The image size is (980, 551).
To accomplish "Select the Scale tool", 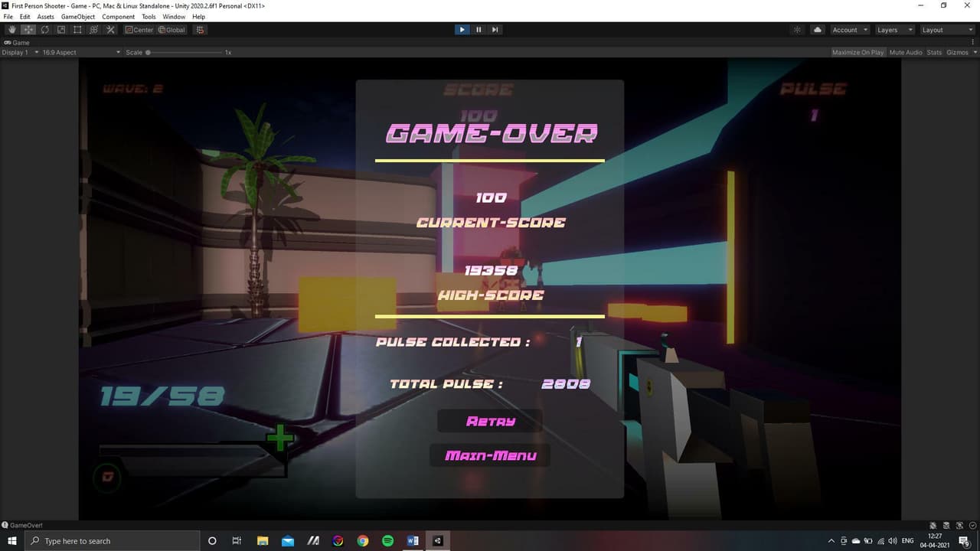I will (61, 30).
